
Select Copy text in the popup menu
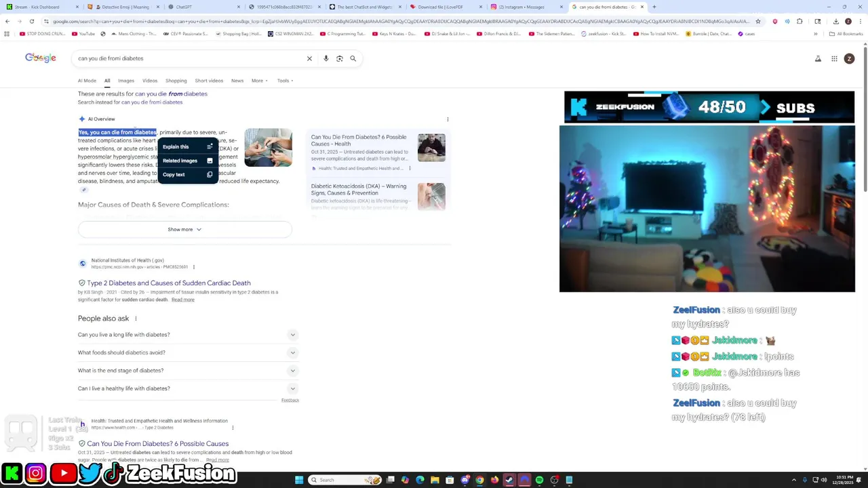coord(188,175)
